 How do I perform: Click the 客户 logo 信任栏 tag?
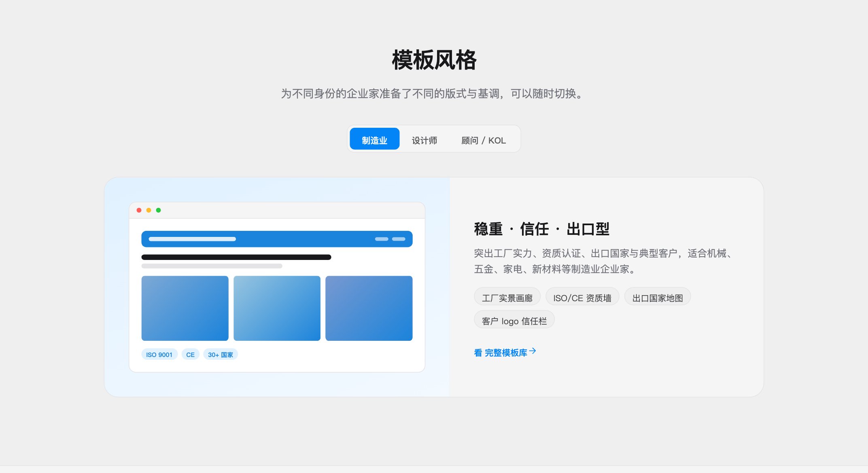click(x=514, y=320)
